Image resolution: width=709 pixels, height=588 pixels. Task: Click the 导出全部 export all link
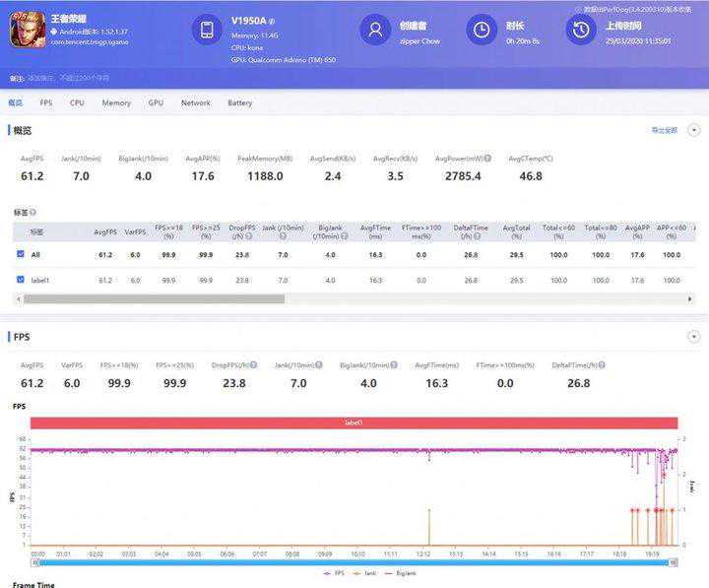(664, 130)
